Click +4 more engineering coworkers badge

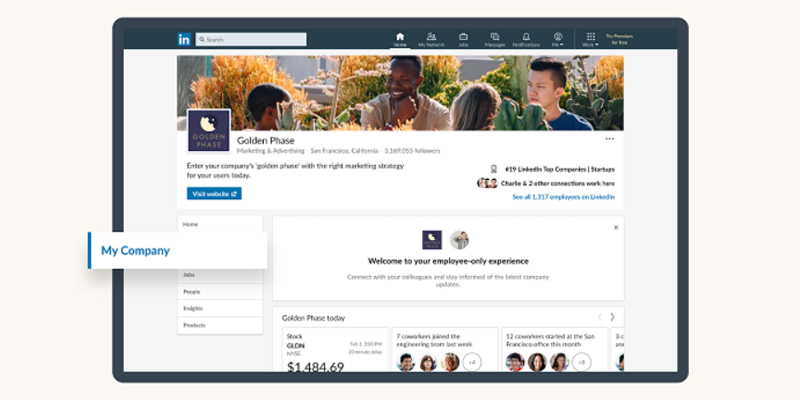tap(472, 362)
